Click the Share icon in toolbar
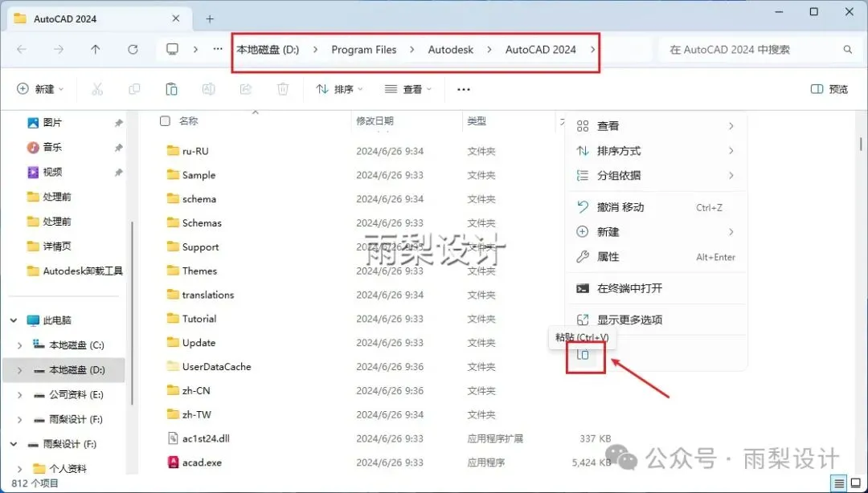868x493 pixels. (x=246, y=89)
